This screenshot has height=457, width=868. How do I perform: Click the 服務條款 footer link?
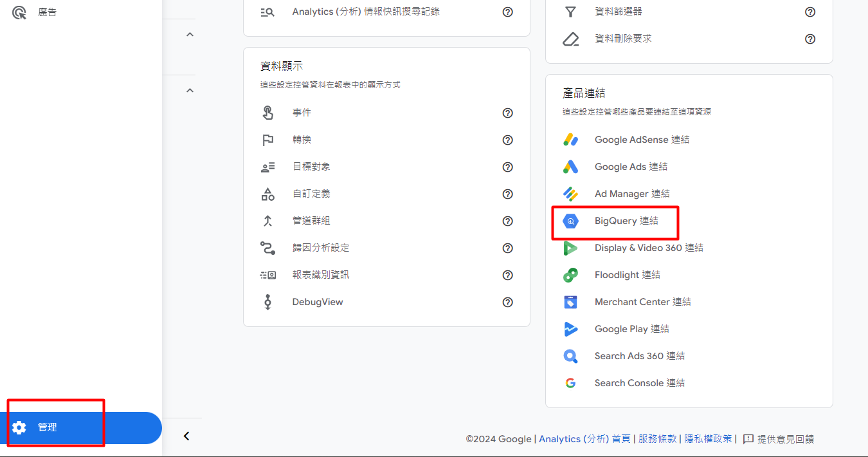point(657,439)
